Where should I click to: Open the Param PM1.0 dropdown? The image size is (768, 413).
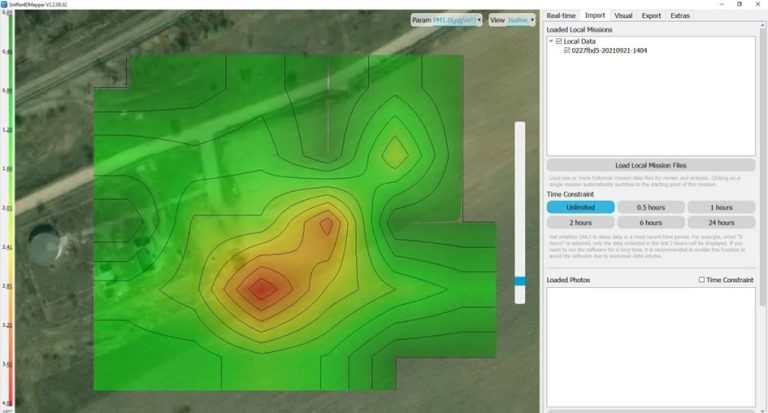pos(446,20)
